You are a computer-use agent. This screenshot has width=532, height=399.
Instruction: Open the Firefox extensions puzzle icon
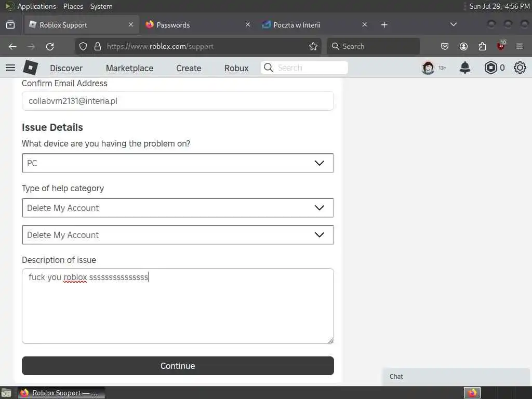pyautogui.click(x=482, y=46)
